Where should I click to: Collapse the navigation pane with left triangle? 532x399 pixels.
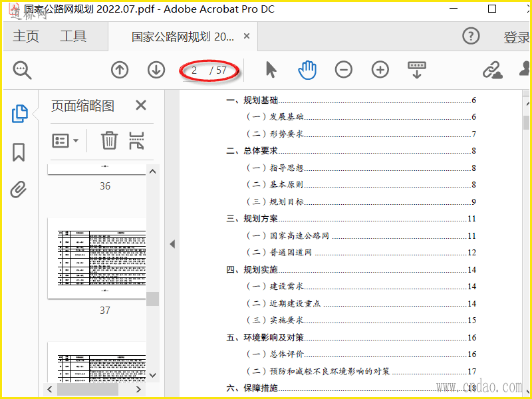pos(172,244)
